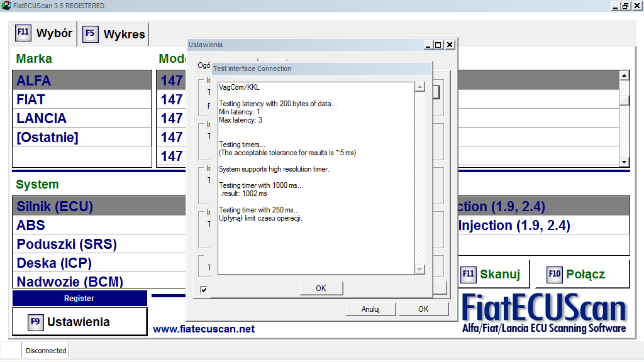Select LANCIA in the Marka list
Screen dimensions: 644x362
click(x=82, y=118)
